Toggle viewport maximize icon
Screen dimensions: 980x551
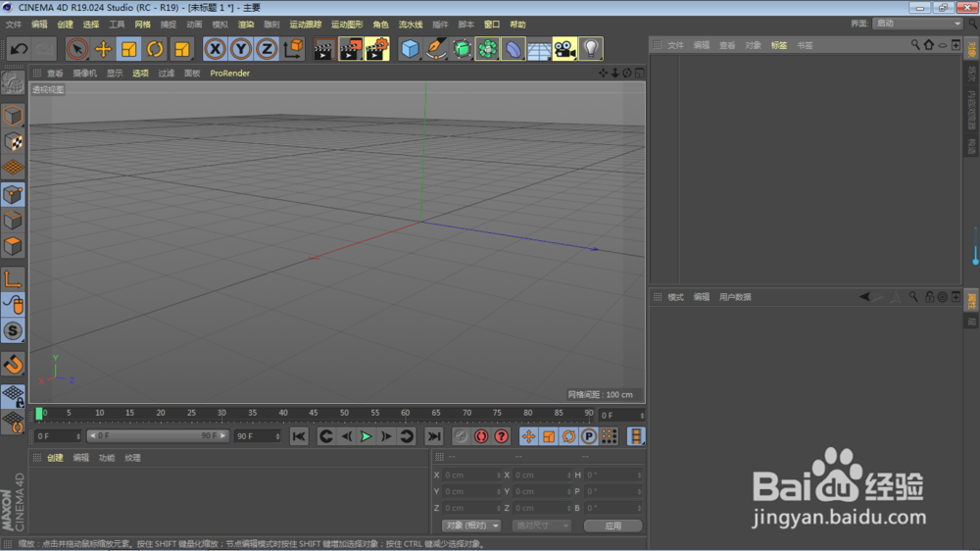click(639, 74)
